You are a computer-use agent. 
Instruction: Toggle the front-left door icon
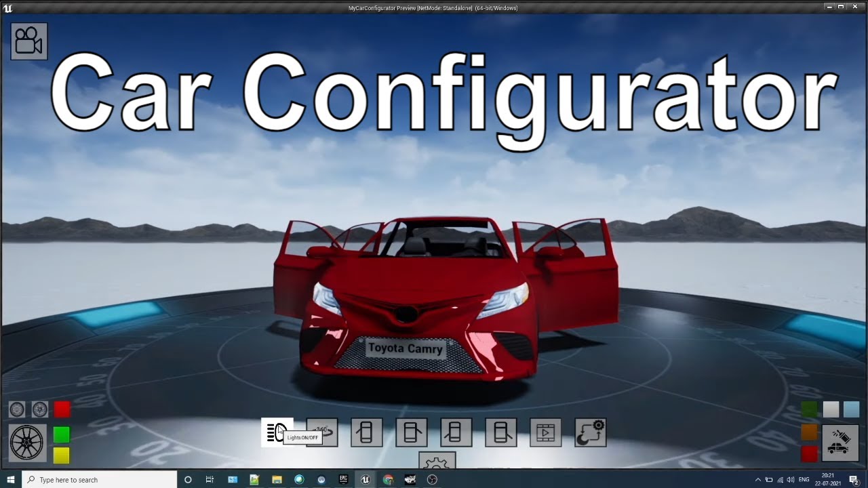366,432
